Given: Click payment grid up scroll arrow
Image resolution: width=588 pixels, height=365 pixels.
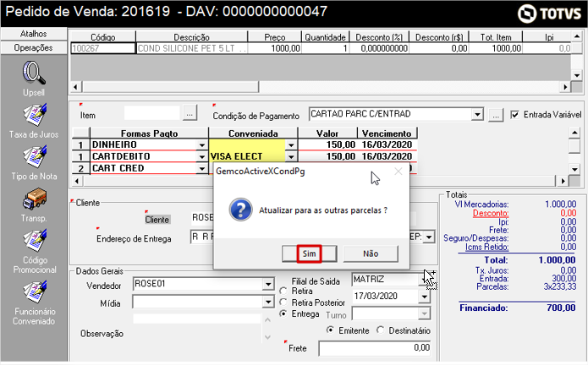Looking at the screenshot, I should click(574, 133).
